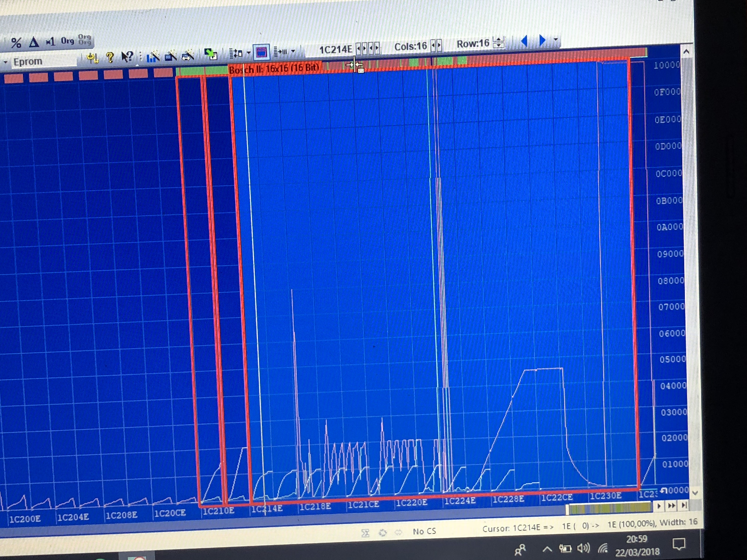Click the 04000 value axis label

point(673,386)
